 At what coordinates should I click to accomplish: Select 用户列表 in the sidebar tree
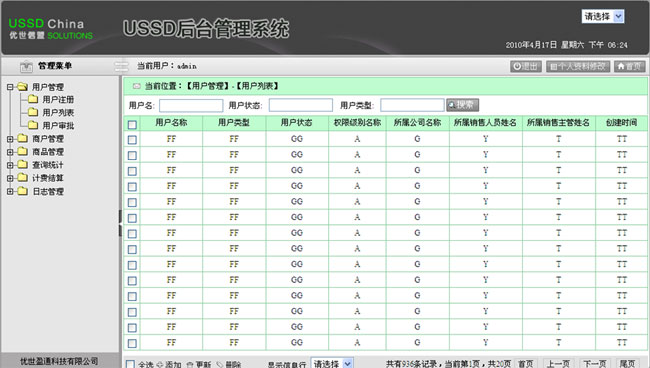pyautogui.click(x=58, y=112)
